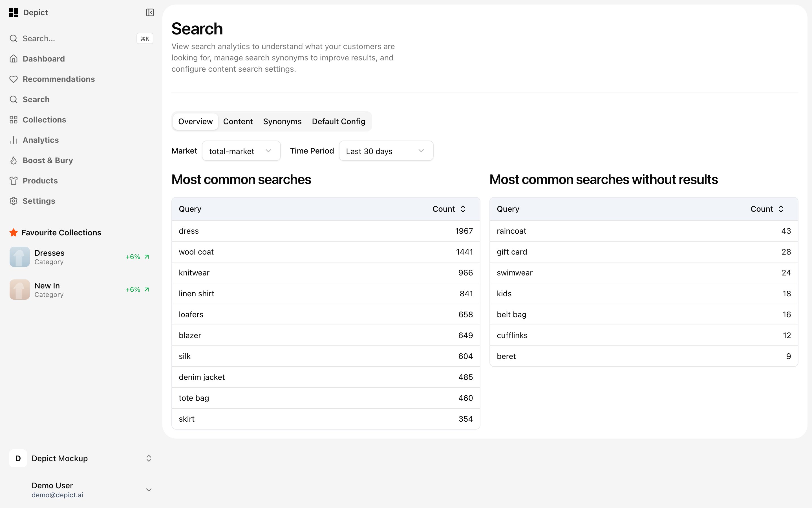Click the Products shirt icon

14,181
